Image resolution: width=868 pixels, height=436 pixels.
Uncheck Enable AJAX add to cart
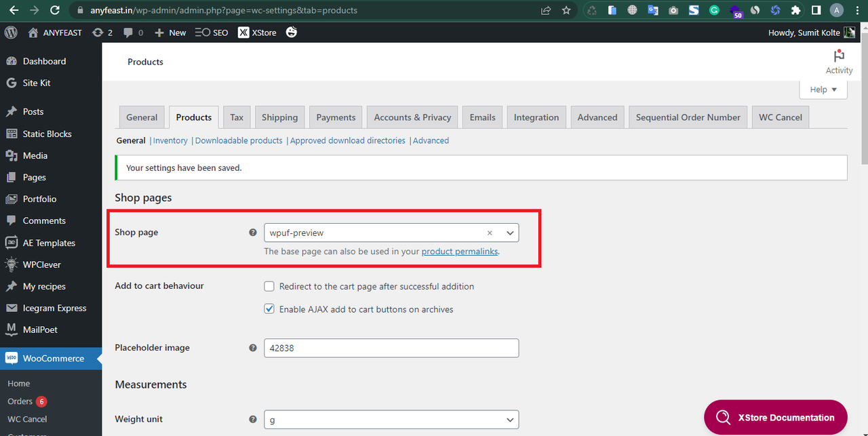(x=269, y=309)
